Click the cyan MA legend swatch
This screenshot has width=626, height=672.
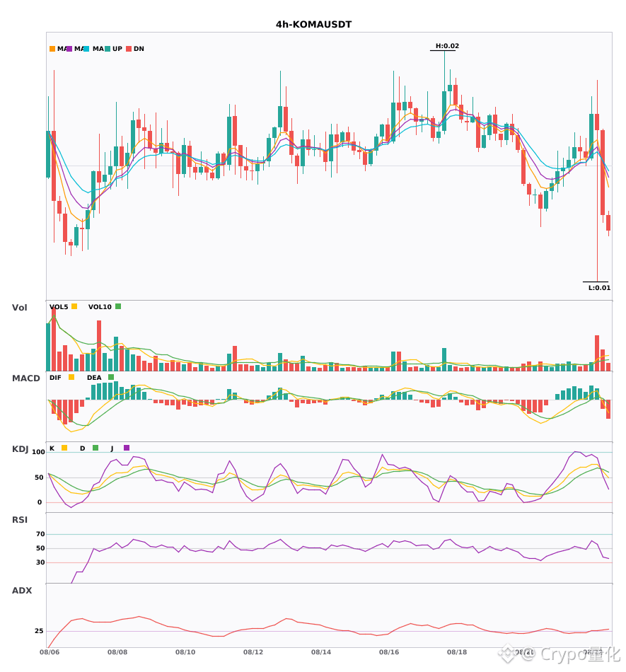(86, 49)
